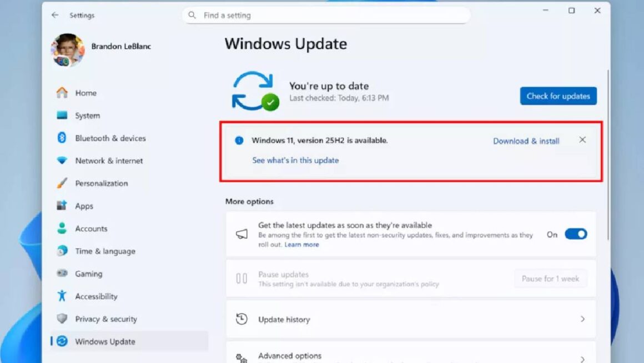Maximize the Settings window
644x363 pixels.
tap(571, 10)
